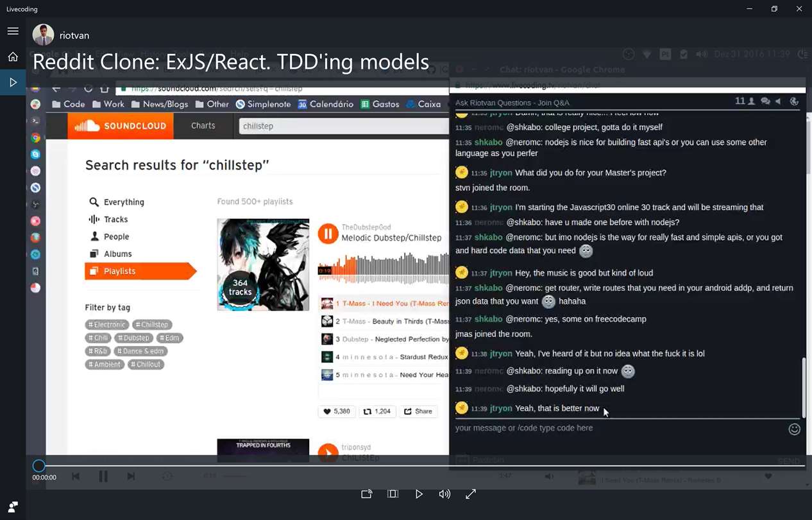Open the Other bookmarks folder
The width and height of the screenshot is (812, 520).
(212, 104)
